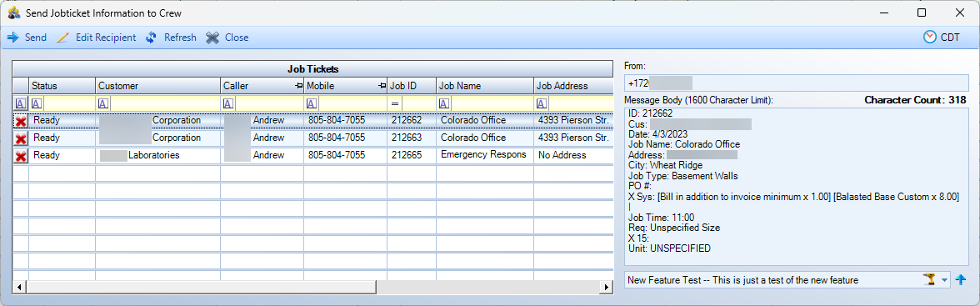Viewport: 980px width, 306px height.
Task: Click the Character Count: 318 label
Action: point(915,100)
